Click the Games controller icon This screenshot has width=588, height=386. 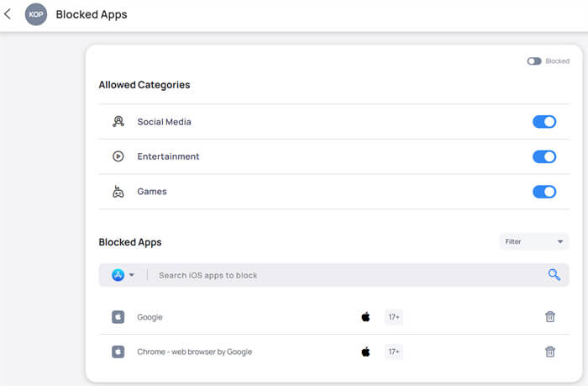tap(118, 191)
